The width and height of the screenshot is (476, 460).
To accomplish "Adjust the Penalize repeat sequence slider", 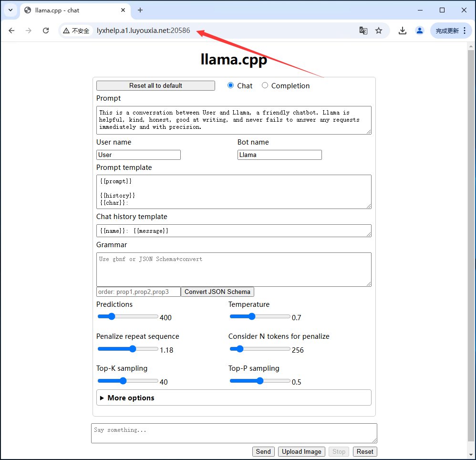I will pyautogui.click(x=128, y=349).
